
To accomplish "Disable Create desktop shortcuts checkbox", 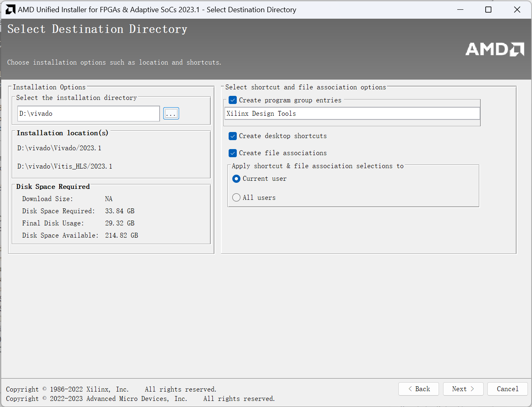I will click(x=233, y=136).
